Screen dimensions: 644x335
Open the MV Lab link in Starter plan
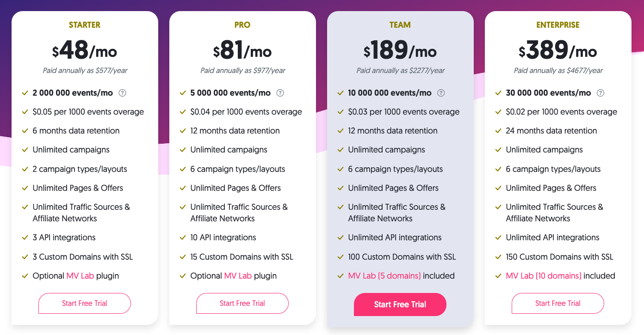pos(80,276)
